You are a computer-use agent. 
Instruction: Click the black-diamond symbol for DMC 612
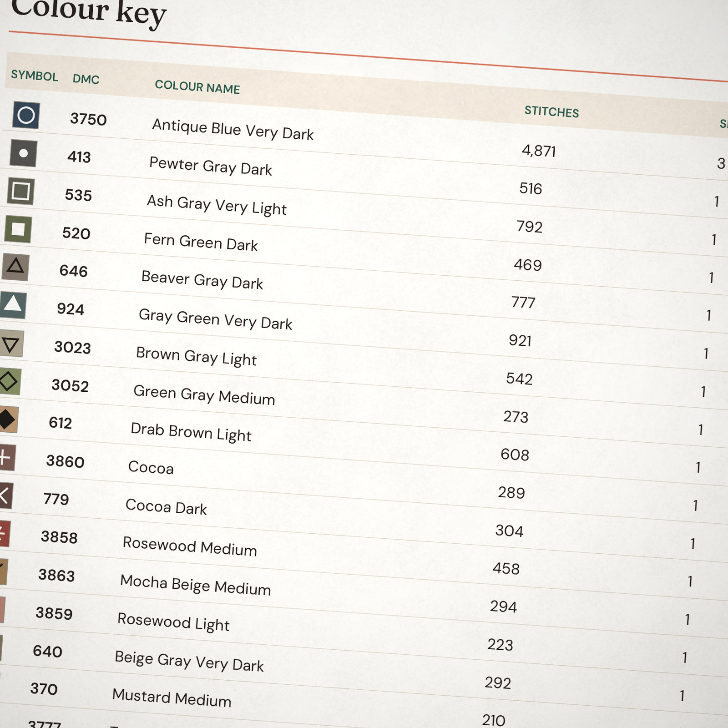pyautogui.click(x=8, y=419)
